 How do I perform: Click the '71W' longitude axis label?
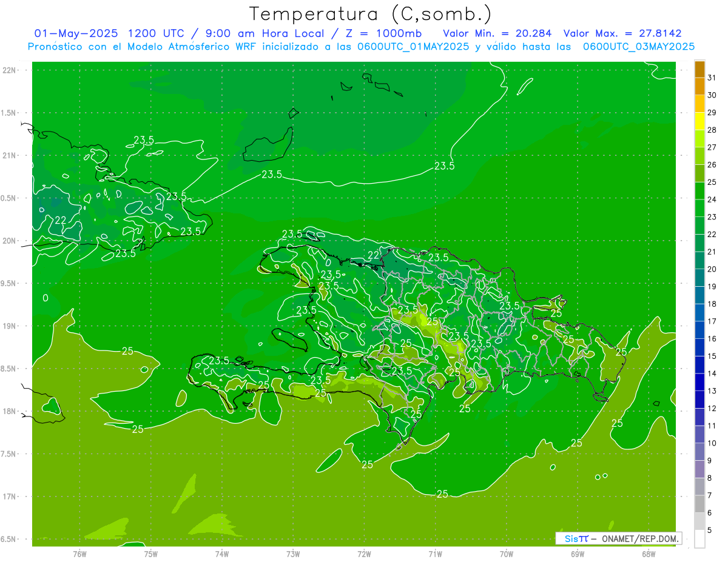click(x=435, y=554)
